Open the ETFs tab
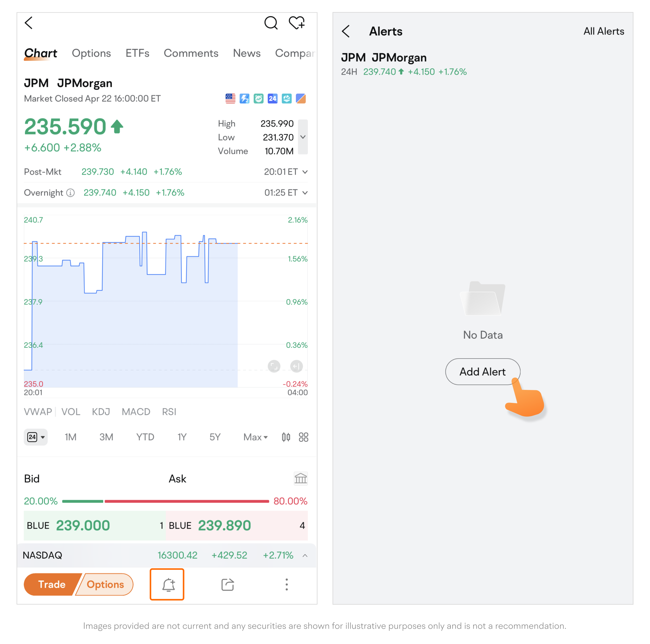The height and width of the screenshot is (644, 650). pos(137,53)
